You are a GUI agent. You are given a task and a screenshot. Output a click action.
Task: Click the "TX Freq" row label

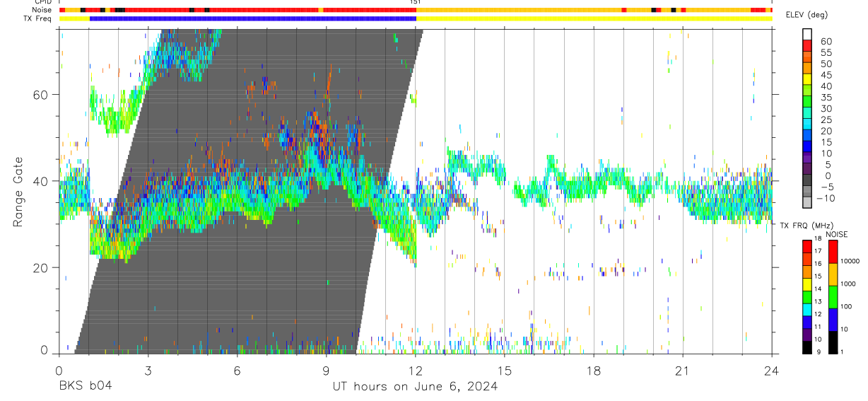point(39,18)
